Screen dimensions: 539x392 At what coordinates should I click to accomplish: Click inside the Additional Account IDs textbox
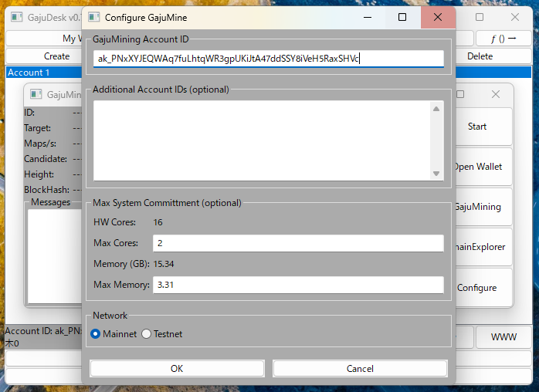coord(261,140)
